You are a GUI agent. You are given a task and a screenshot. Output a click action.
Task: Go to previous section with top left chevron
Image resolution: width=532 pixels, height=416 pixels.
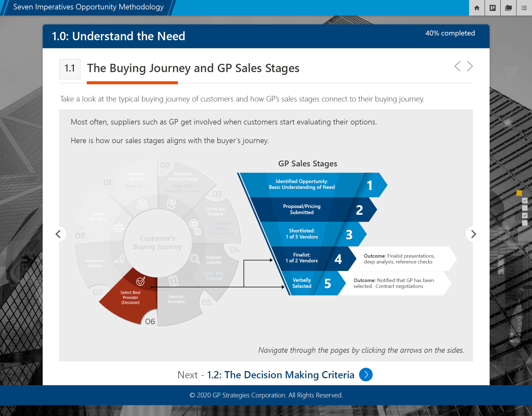click(457, 66)
